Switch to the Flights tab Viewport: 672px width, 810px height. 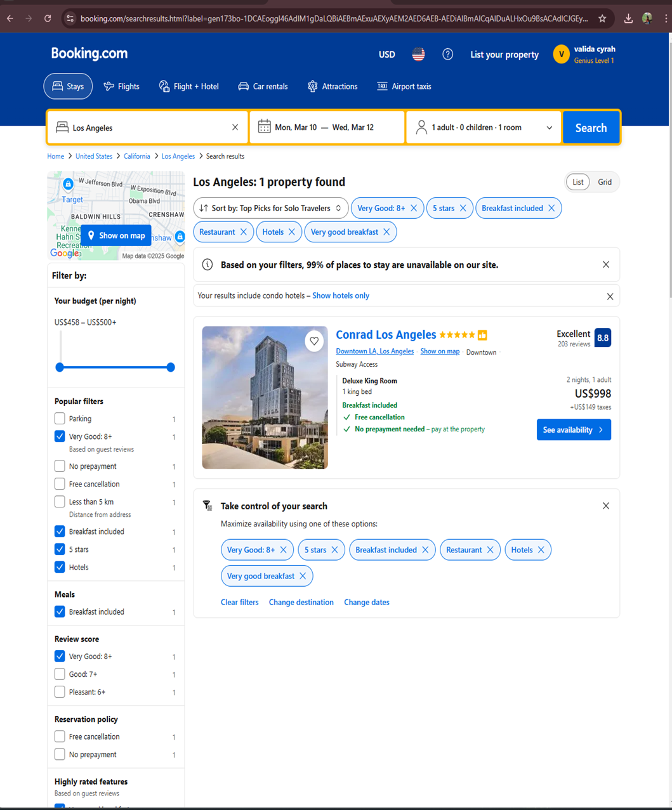coord(121,86)
